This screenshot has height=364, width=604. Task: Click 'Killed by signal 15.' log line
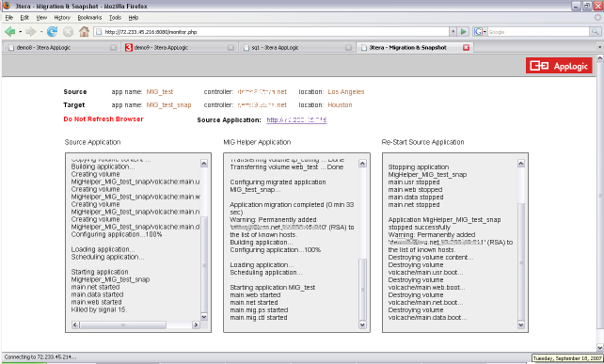[x=99, y=309]
